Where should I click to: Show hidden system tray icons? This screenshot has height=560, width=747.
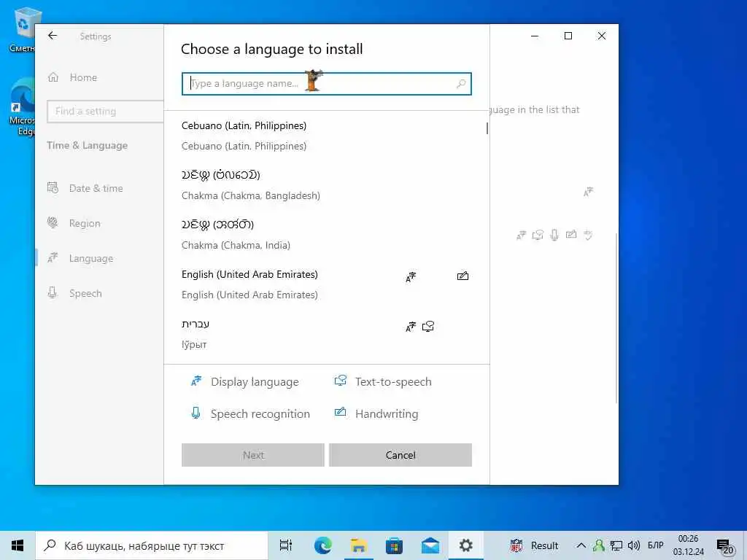click(x=581, y=545)
